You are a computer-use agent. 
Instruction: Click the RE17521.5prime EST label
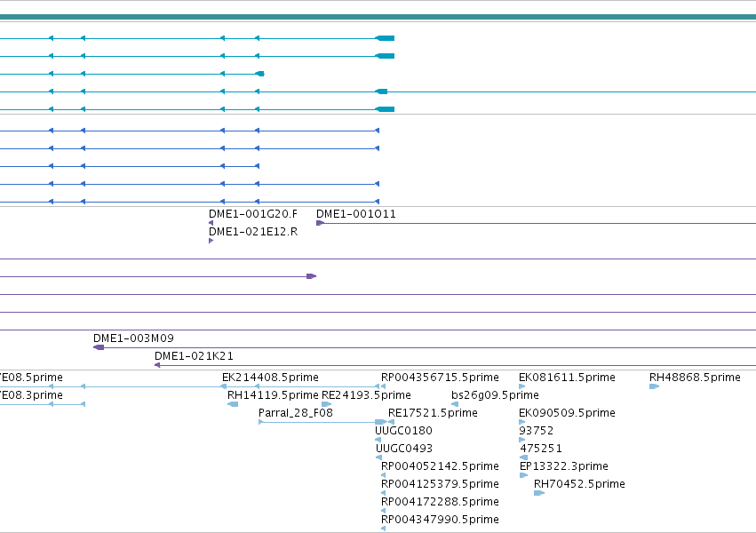[x=433, y=413]
